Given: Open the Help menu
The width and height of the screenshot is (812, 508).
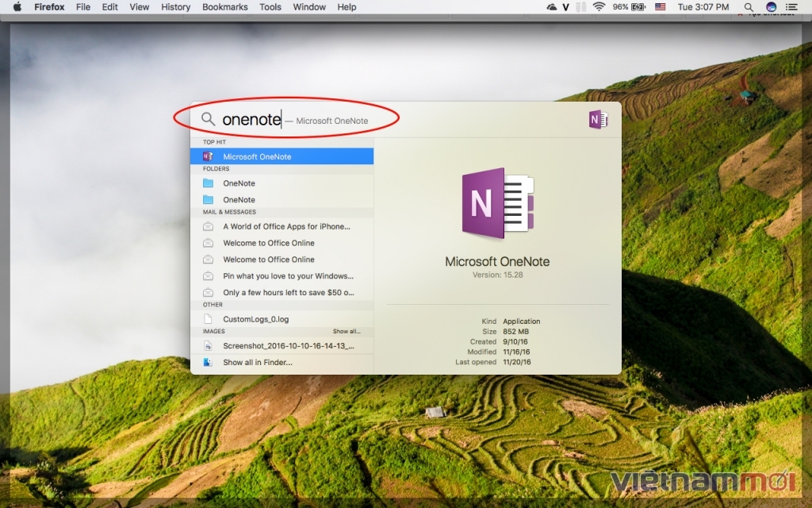Looking at the screenshot, I should [x=347, y=6].
